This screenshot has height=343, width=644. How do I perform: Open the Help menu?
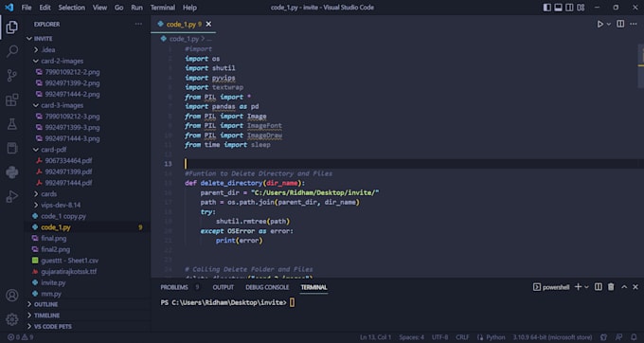click(x=189, y=8)
